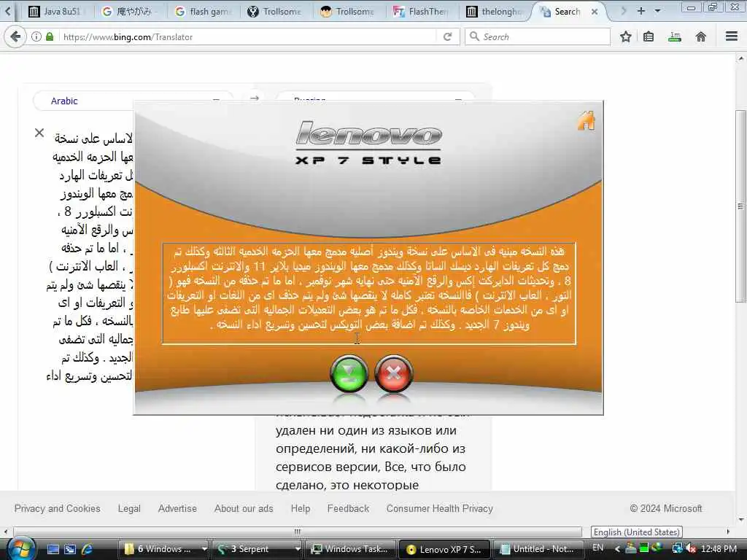Open the downloads icon in browser toolbar
747x560 pixels.
[x=675, y=36]
